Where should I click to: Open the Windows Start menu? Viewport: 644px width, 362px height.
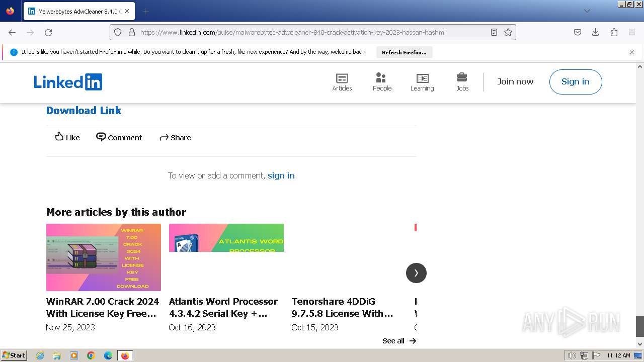click(14, 355)
